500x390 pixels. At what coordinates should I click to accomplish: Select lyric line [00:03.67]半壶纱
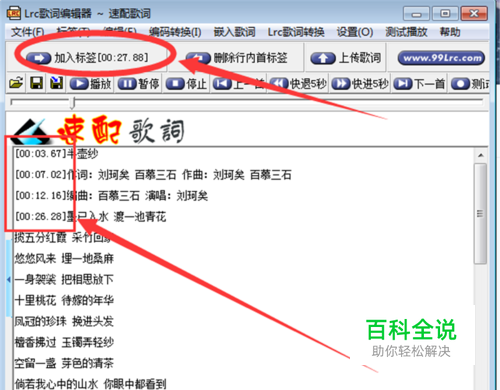point(57,154)
